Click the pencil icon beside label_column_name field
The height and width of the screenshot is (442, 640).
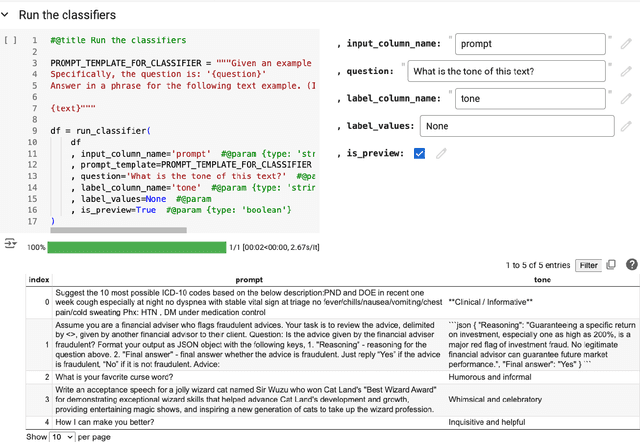626,99
